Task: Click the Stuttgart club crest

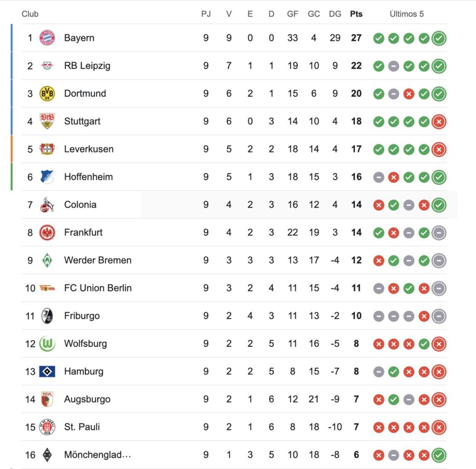Action: pos(47,121)
